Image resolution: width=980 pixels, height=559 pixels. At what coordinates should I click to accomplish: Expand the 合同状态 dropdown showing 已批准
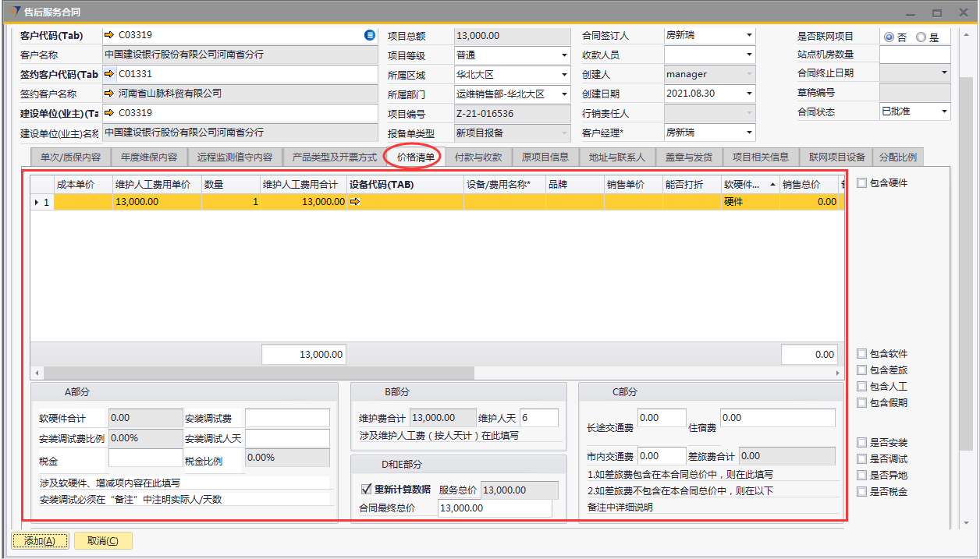click(x=944, y=112)
